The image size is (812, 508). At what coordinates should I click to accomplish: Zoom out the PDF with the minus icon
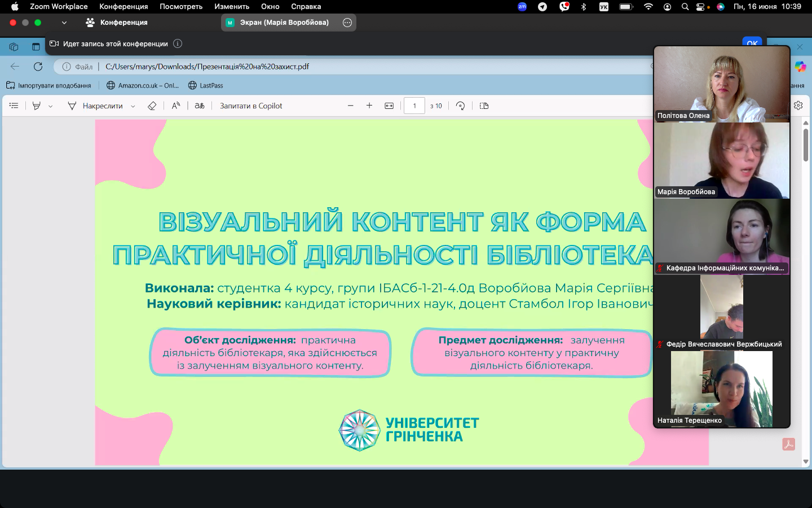[x=350, y=106]
